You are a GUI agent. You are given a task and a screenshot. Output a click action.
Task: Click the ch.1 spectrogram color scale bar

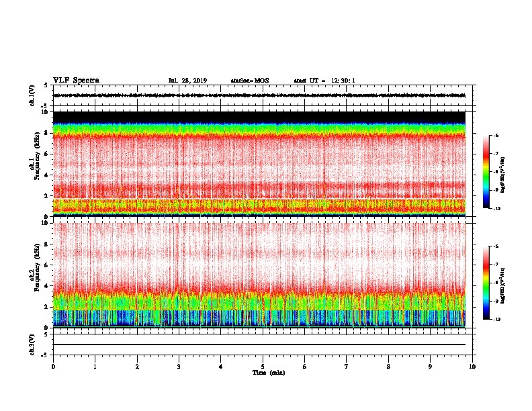486,172
